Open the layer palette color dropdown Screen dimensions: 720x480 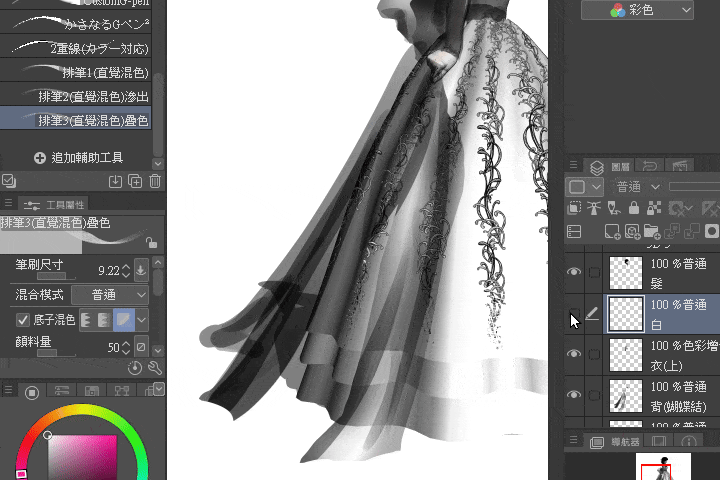point(585,187)
